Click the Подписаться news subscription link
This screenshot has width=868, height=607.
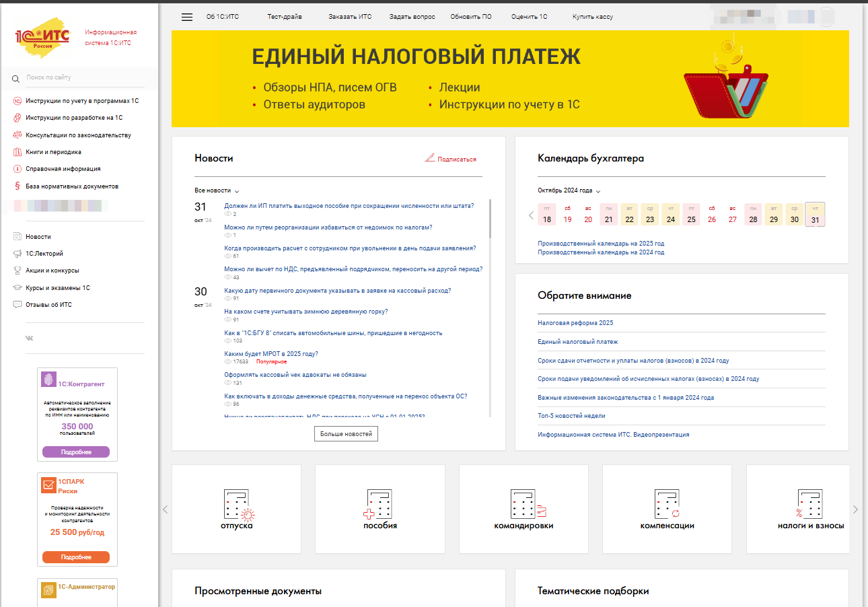click(456, 159)
